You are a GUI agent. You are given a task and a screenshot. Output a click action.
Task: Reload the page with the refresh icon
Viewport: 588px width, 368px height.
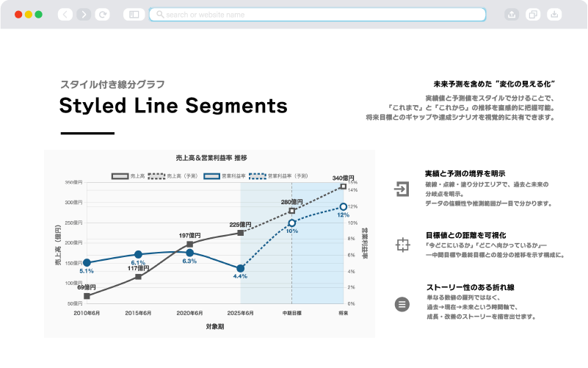(x=103, y=14)
